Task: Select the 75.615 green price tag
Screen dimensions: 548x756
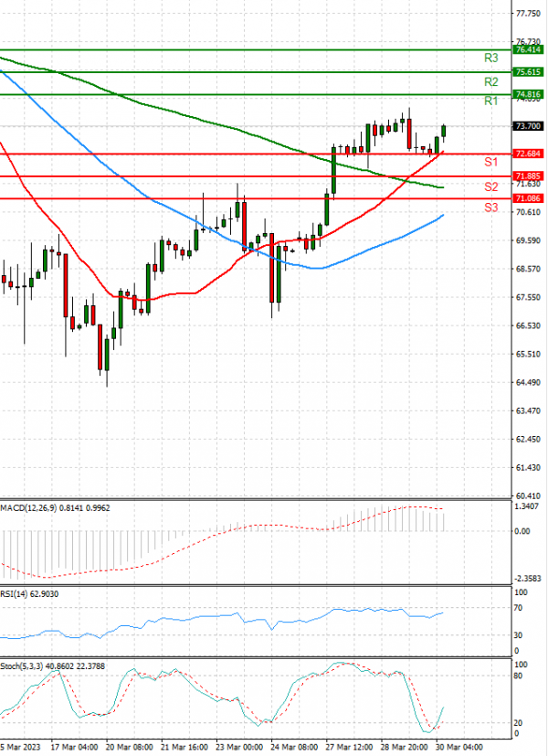Action: pyautogui.click(x=528, y=72)
